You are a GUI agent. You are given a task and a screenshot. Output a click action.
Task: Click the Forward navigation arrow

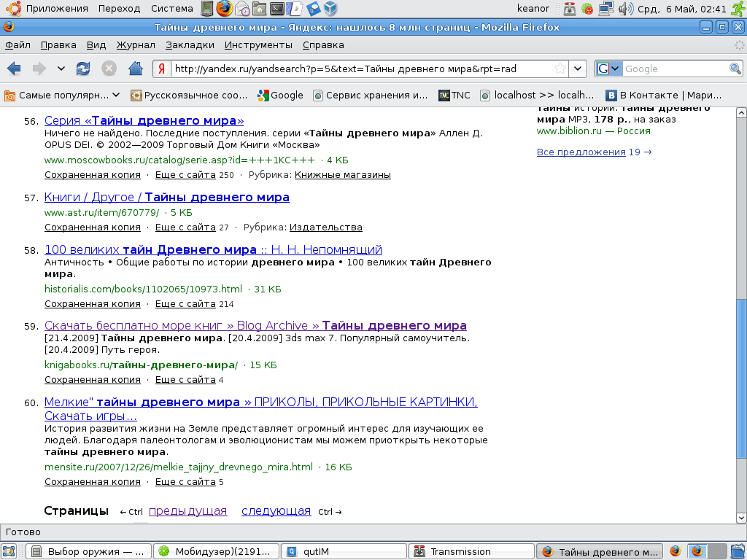[39, 69]
